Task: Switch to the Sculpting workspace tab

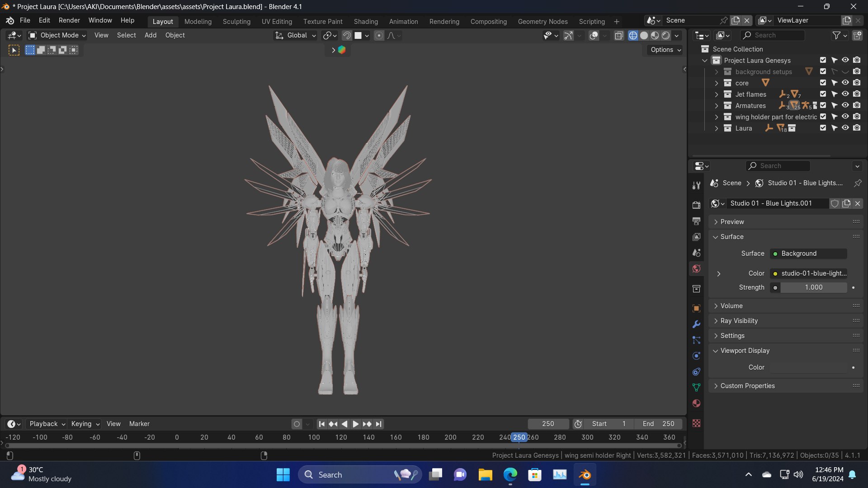Action: pyautogui.click(x=236, y=21)
